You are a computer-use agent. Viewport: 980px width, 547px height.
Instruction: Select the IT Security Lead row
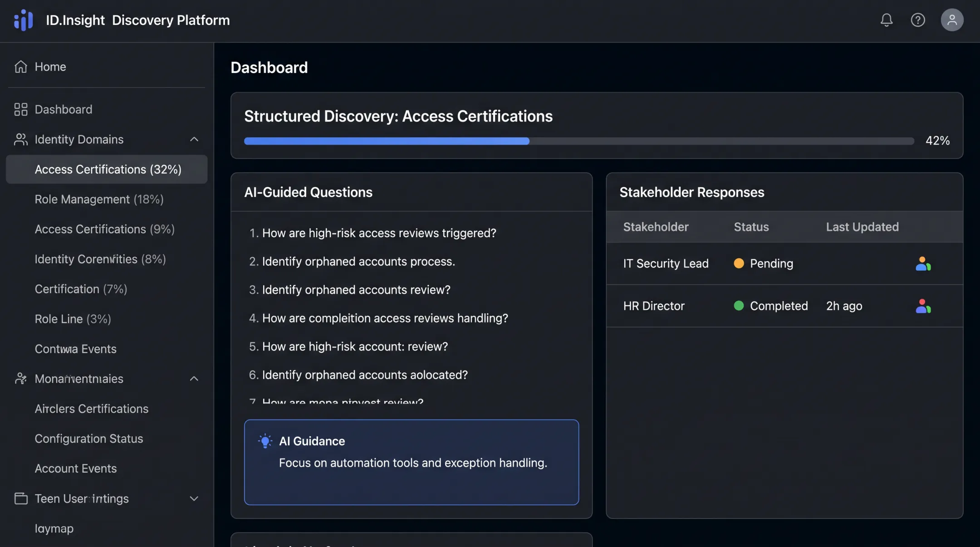(x=784, y=264)
